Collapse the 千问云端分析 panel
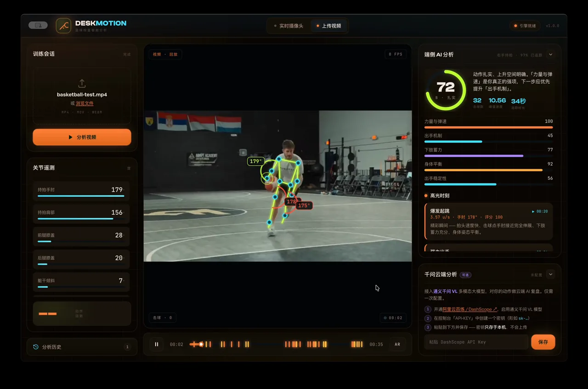Screen dimensions: 588x389 550,275
